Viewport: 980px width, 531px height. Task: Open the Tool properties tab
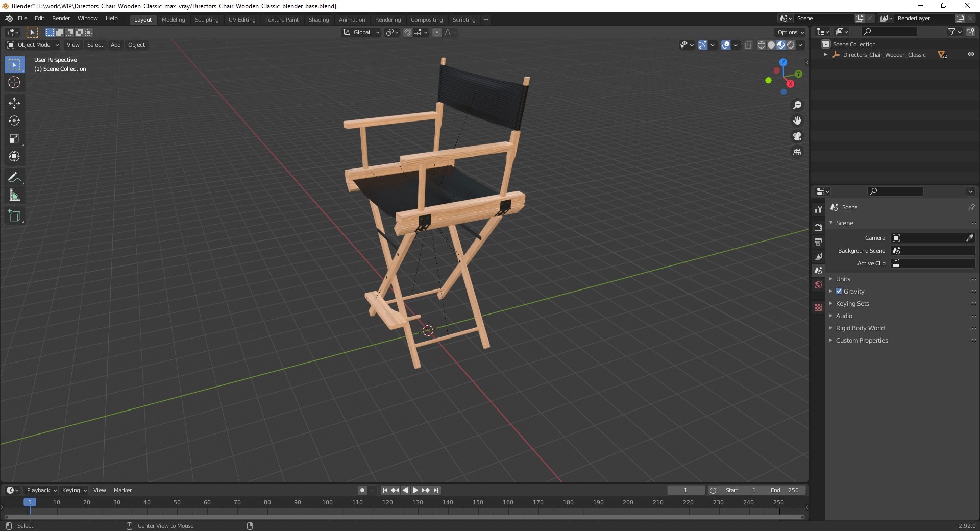(x=818, y=209)
